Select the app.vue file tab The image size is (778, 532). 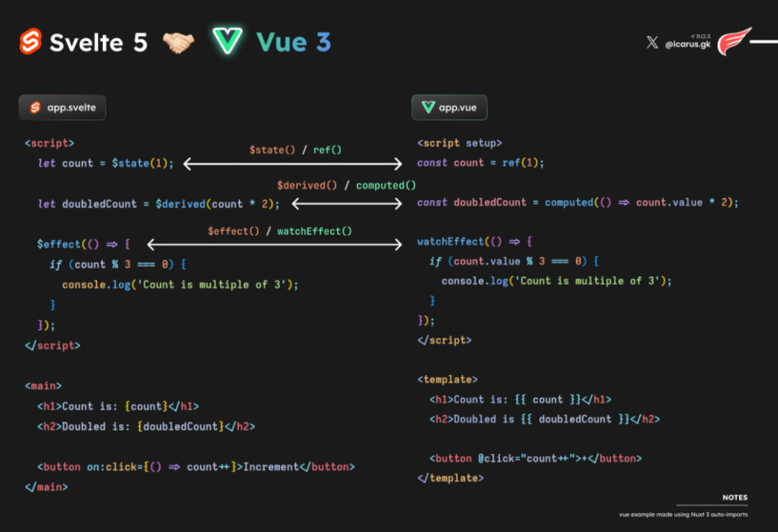pos(449,107)
